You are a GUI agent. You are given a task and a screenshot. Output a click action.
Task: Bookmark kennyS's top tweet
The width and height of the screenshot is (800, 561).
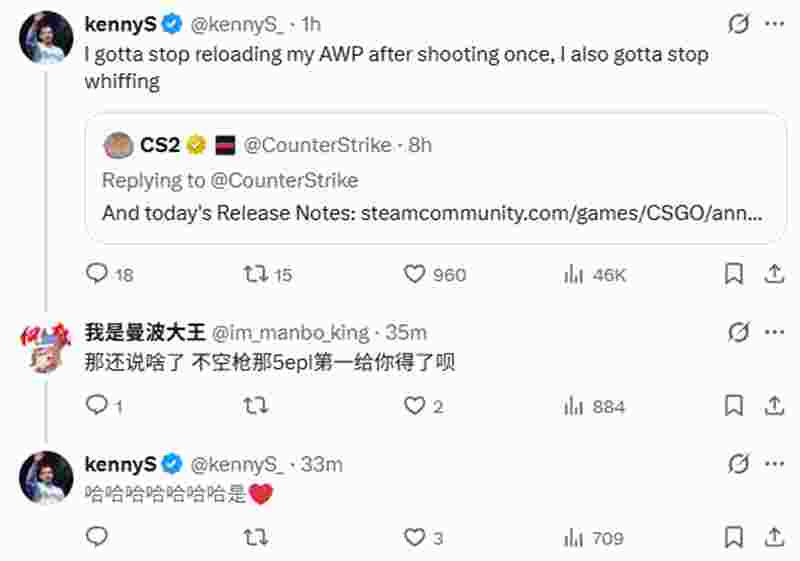pos(733,273)
